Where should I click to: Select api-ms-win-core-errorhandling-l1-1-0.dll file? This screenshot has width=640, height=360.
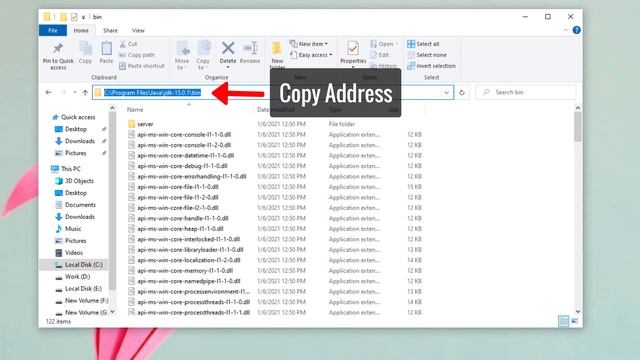point(187,176)
